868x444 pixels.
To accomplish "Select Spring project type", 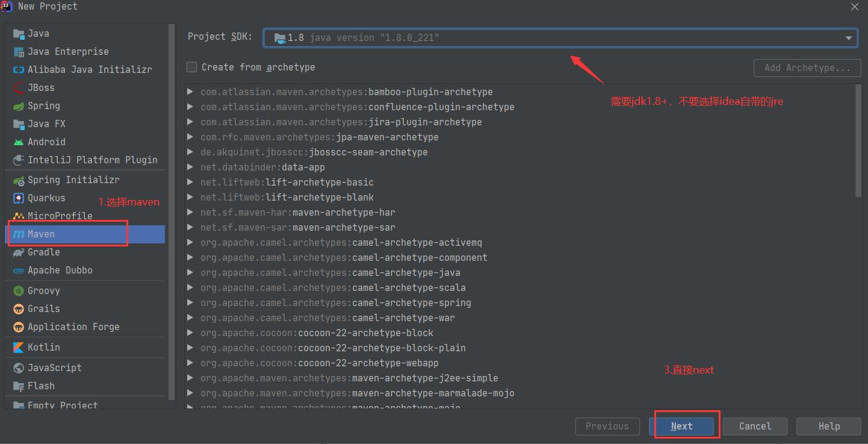I will (85, 106).
